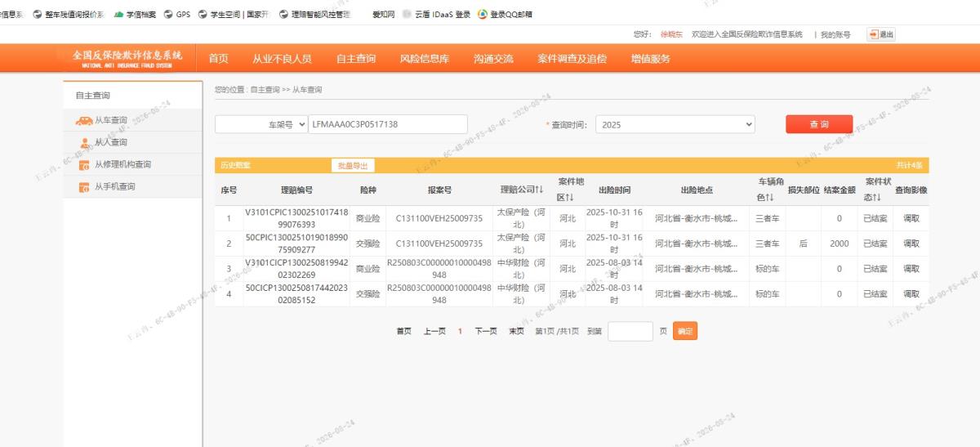Expand the 查询时间 year dropdown
This screenshot has width=980, height=447.
point(675,124)
